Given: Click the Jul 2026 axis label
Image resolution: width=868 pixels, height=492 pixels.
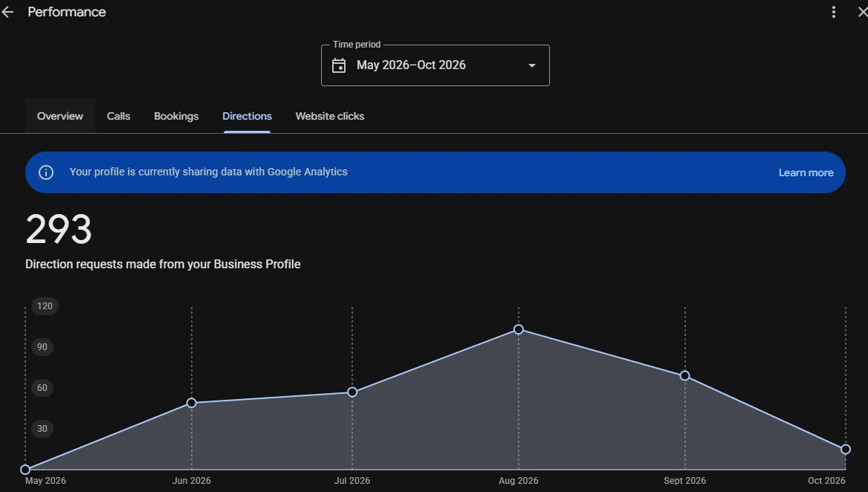Looking at the screenshot, I should tap(352, 480).
